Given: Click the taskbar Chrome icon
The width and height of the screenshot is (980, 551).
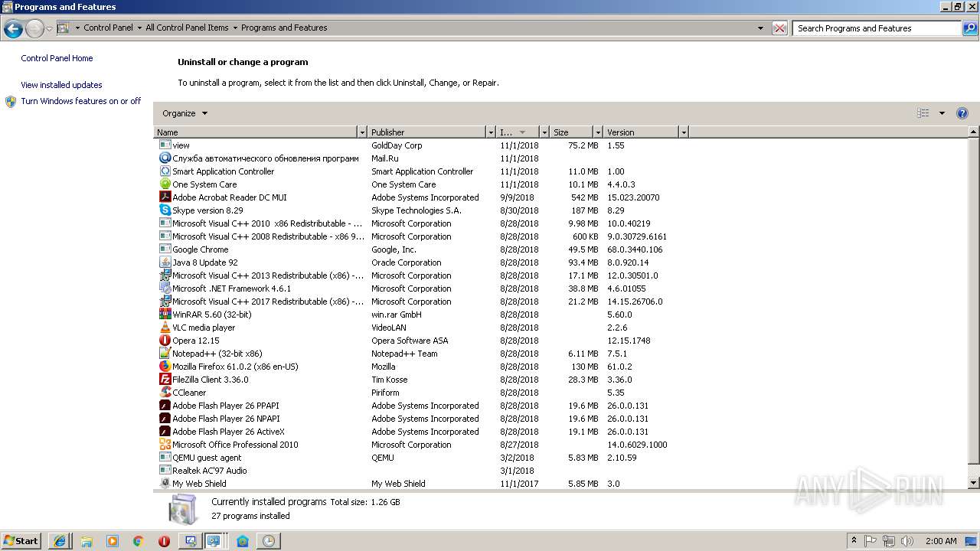Looking at the screenshot, I should pyautogui.click(x=138, y=541).
